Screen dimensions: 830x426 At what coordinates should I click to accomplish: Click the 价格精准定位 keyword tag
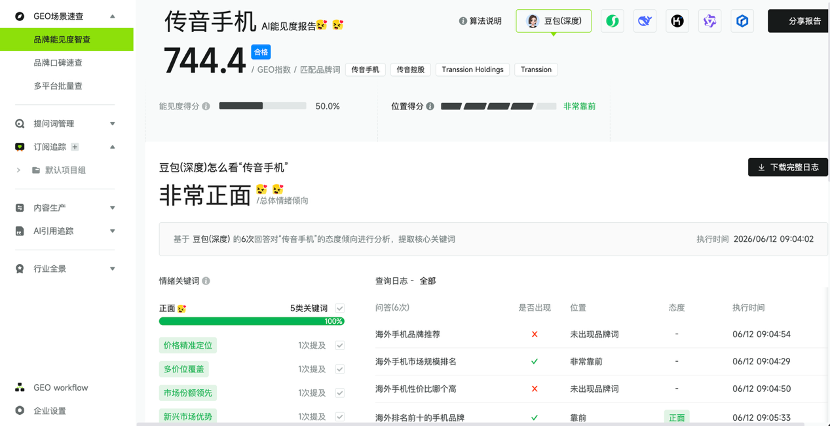(188, 346)
